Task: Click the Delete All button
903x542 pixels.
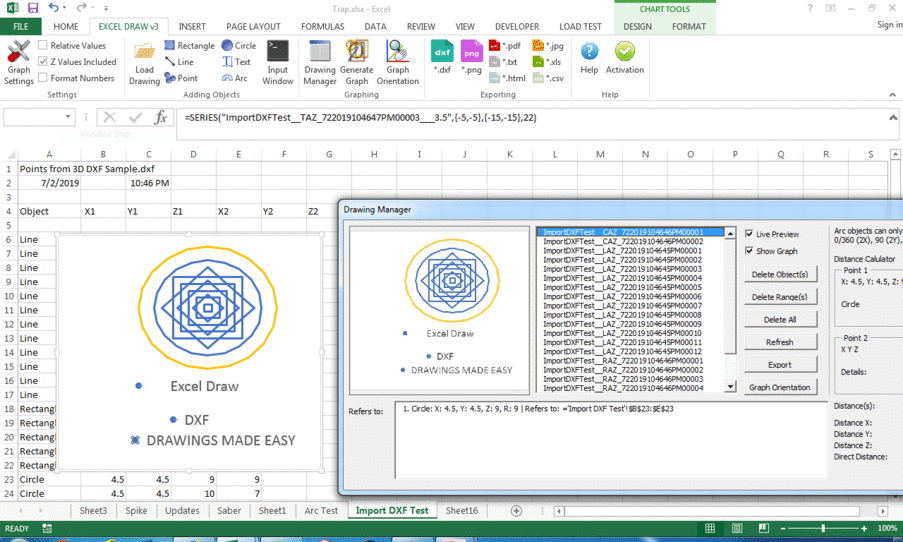Action: coord(780,319)
